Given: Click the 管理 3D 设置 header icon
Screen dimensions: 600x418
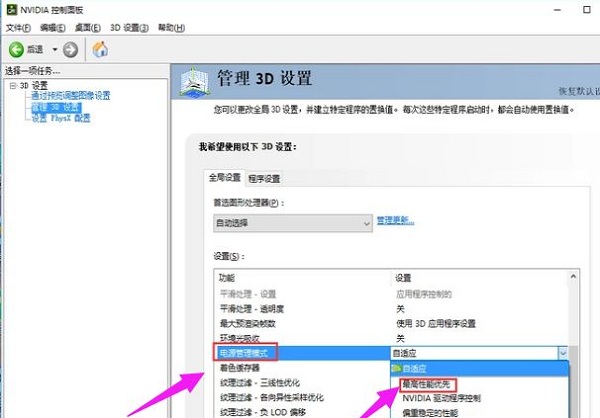Looking at the screenshot, I should point(195,82).
